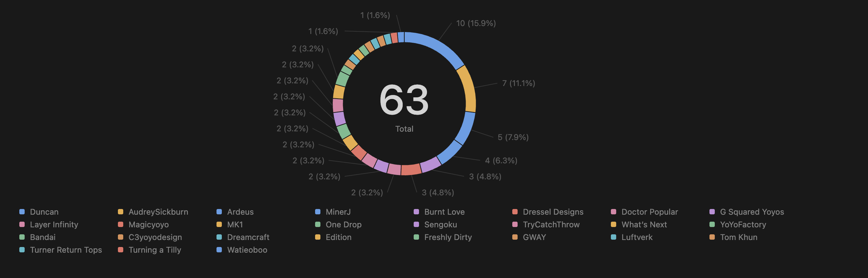Toggle TryCatchThrow in the legend

point(546,225)
